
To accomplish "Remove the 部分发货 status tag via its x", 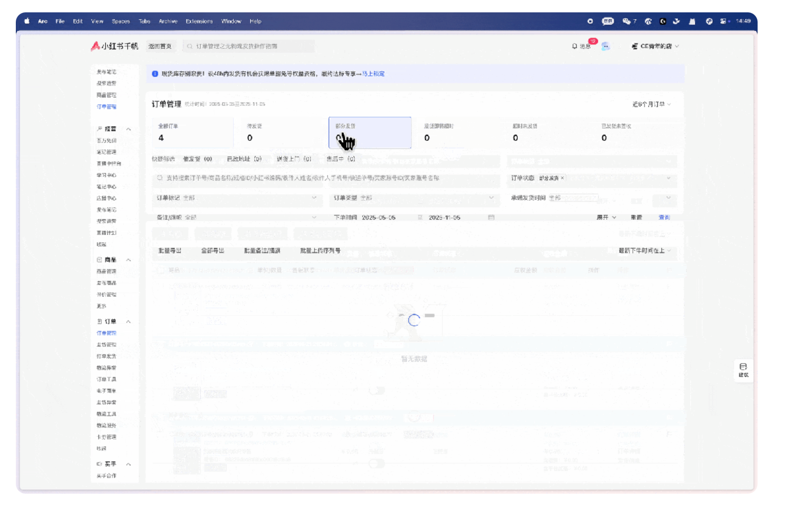I will pos(562,178).
